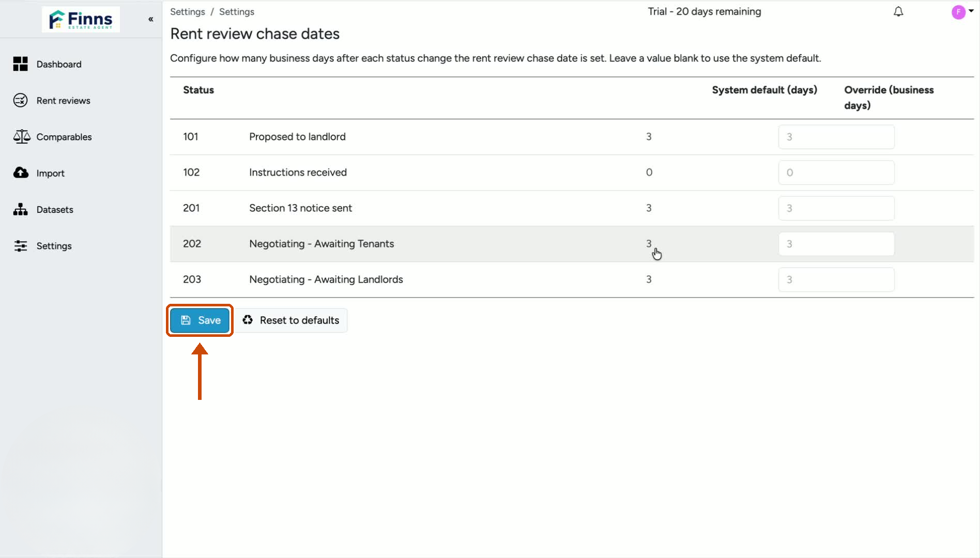Click the Rent review chase dates heading
This screenshot has height=558, width=980.
point(255,34)
